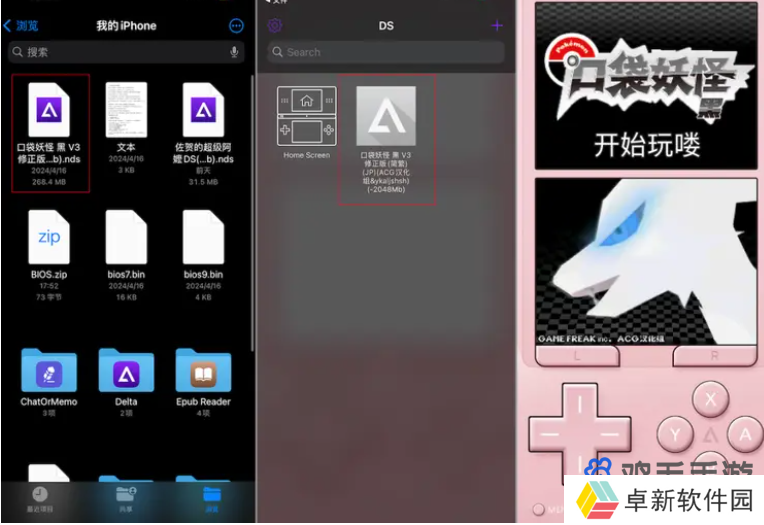The height and width of the screenshot is (525, 764).
Task: Click the 我的 iPhone title
Action: pos(126,26)
